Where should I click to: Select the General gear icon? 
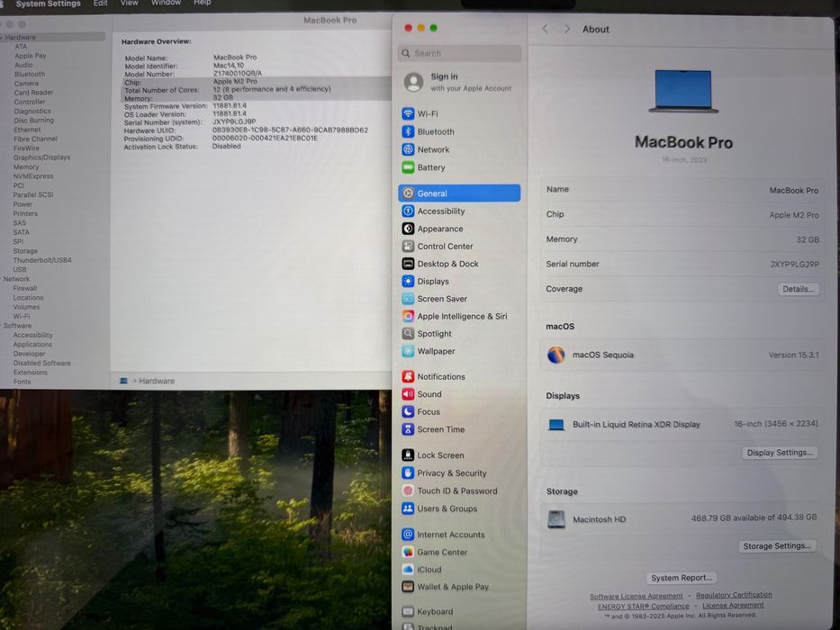pos(408,193)
